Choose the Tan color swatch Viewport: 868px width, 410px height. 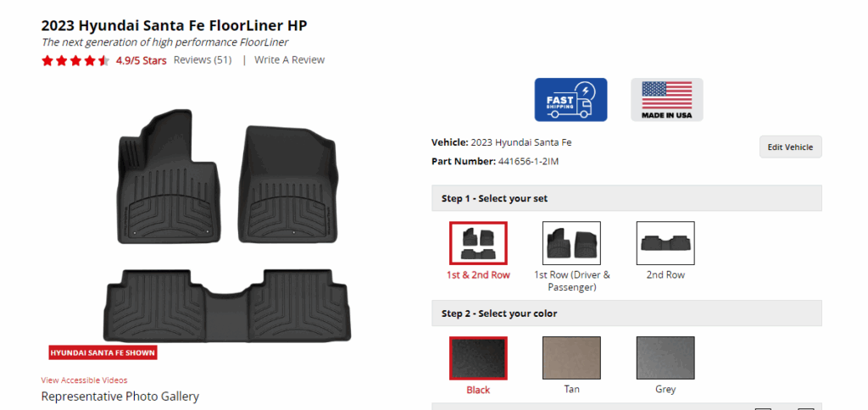click(x=571, y=358)
